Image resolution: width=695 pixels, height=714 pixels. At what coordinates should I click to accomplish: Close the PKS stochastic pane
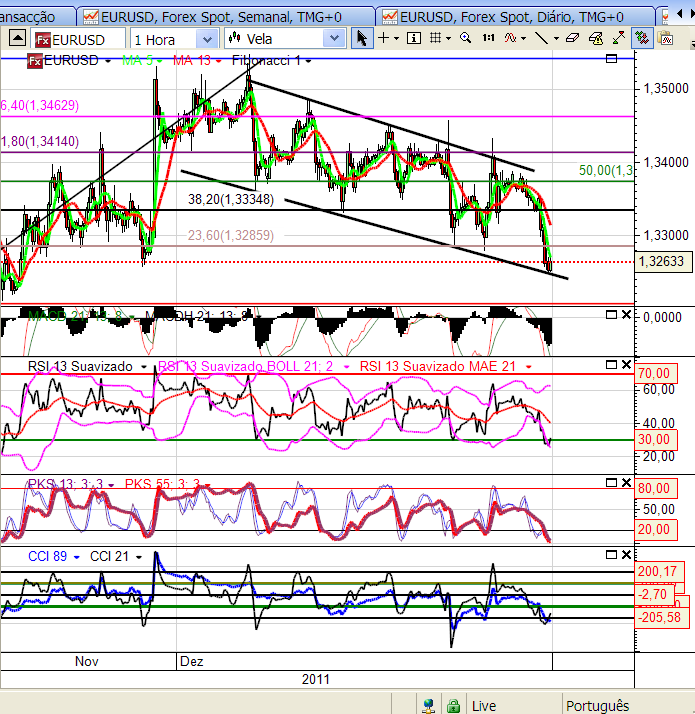pyautogui.click(x=626, y=483)
